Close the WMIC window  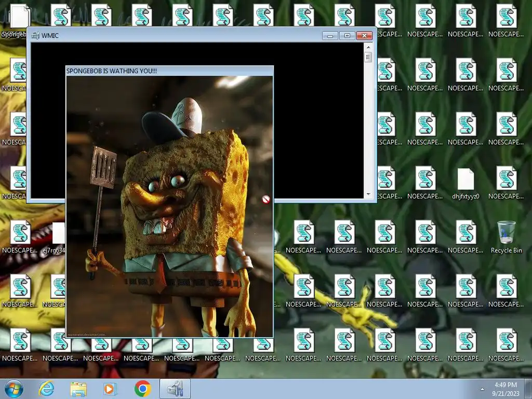[x=364, y=36]
